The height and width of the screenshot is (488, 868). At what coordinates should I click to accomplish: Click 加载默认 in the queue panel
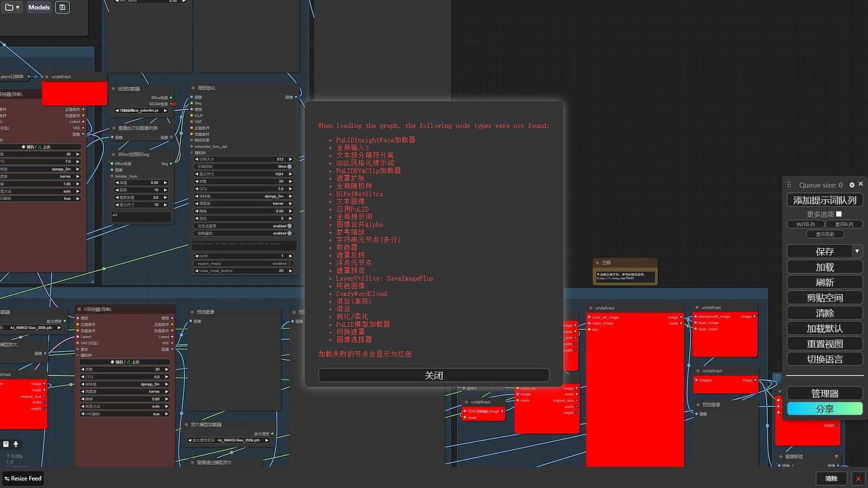(825, 329)
